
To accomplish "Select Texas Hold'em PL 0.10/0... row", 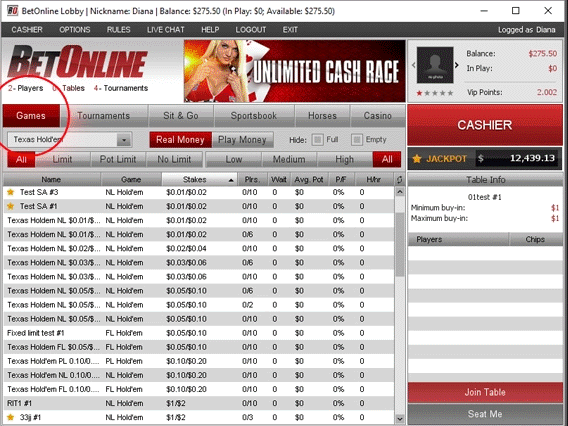I will point(199,361).
